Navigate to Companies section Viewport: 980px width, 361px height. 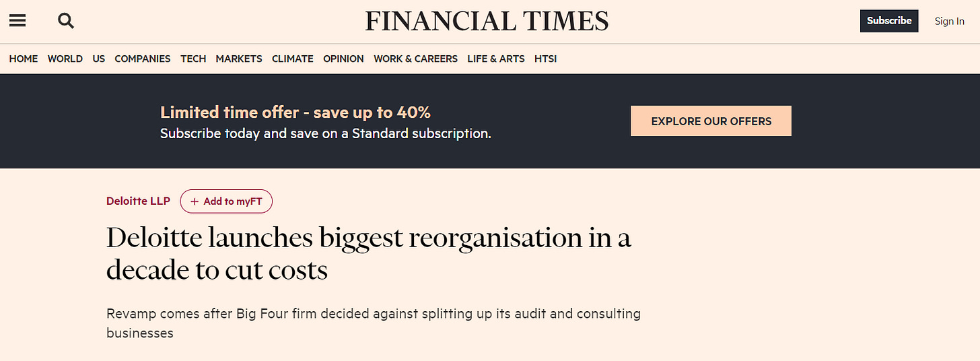(143, 59)
